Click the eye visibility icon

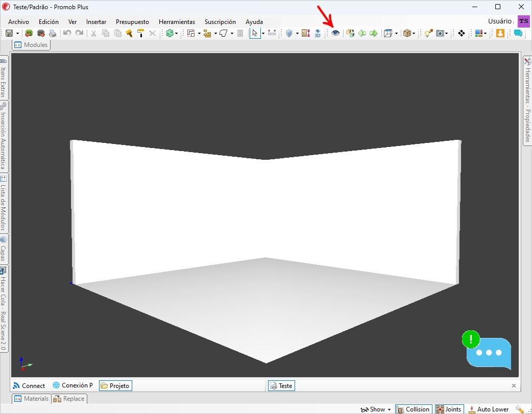(x=335, y=33)
